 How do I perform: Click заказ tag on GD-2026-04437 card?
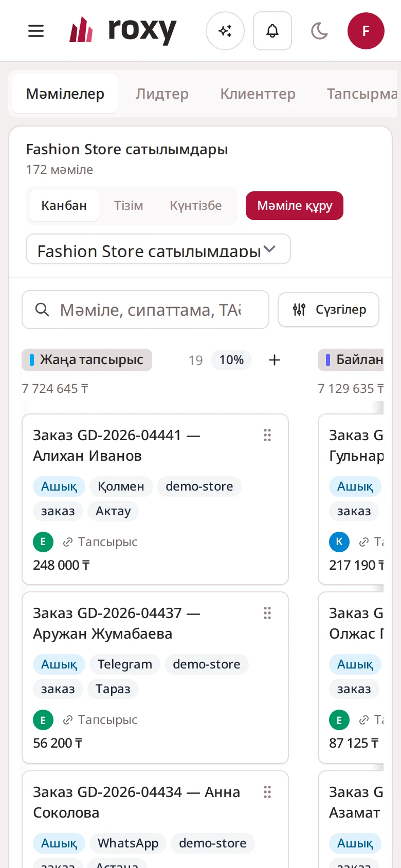click(58, 689)
